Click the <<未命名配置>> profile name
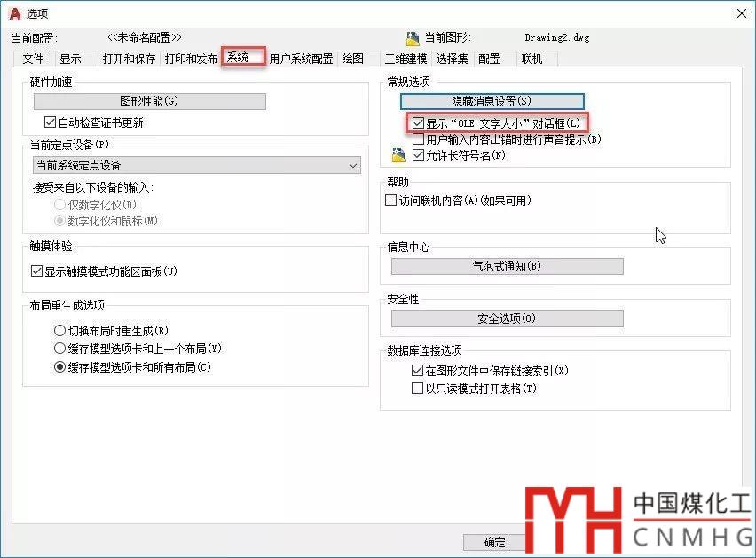 pyautogui.click(x=144, y=37)
